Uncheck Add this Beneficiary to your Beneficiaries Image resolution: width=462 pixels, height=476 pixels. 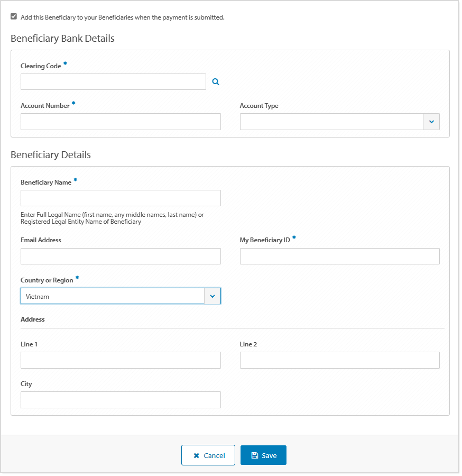[14, 16]
